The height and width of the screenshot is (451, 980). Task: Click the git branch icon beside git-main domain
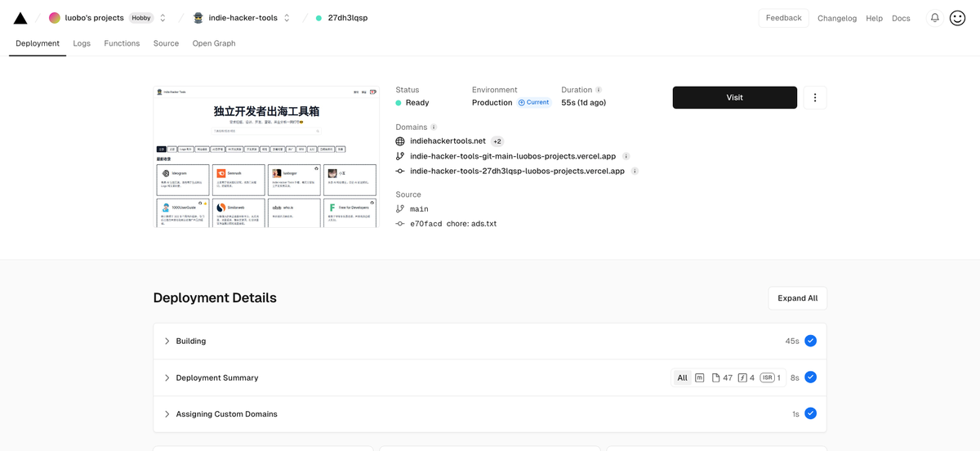(400, 156)
